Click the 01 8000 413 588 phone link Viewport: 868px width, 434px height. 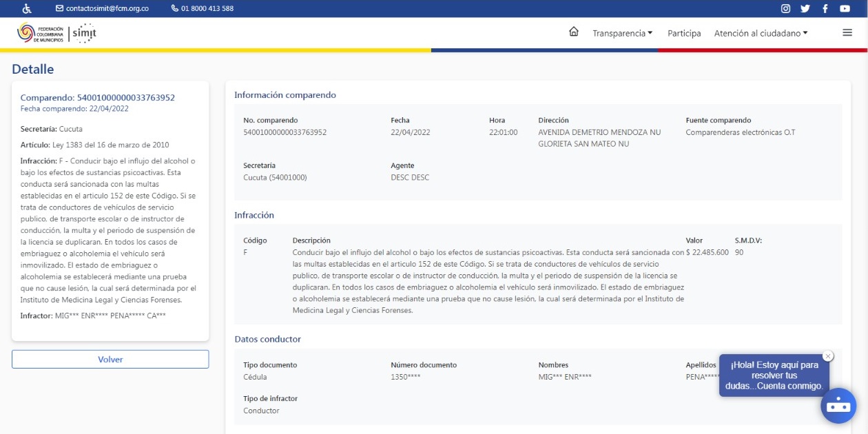pos(203,8)
